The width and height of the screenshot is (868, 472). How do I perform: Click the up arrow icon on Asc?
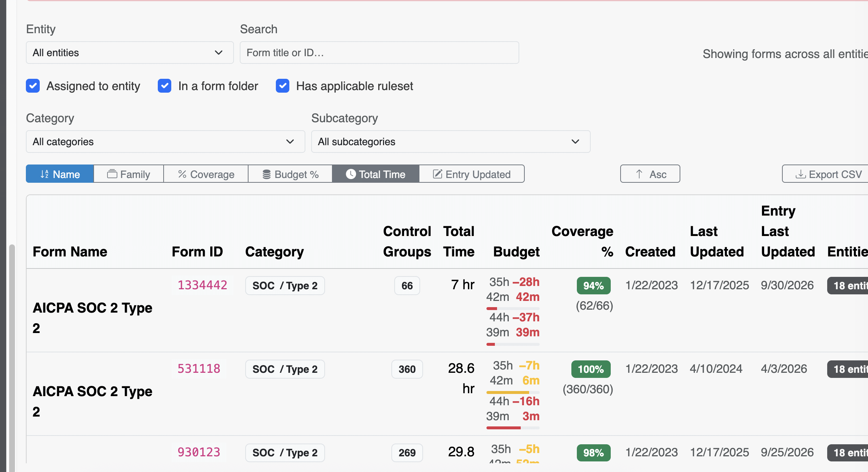[x=639, y=174]
